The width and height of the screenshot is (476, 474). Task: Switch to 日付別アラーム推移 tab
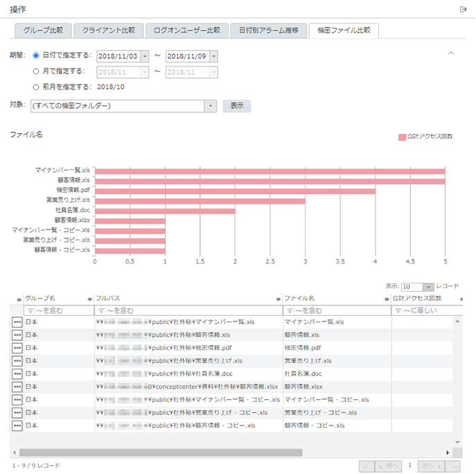click(268, 30)
